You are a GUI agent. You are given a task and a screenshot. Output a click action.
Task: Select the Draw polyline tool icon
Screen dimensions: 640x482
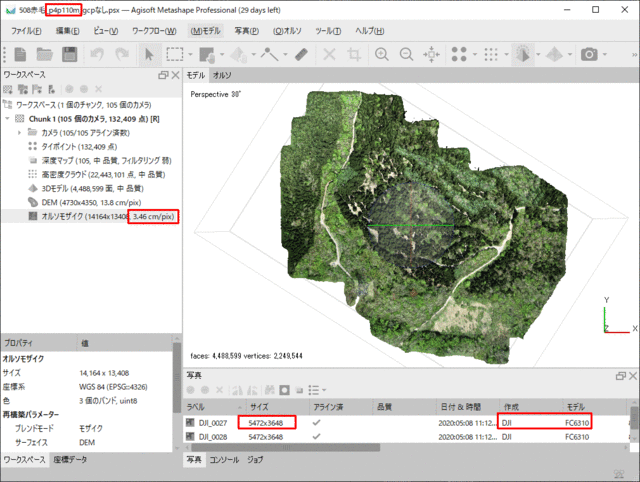269,54
